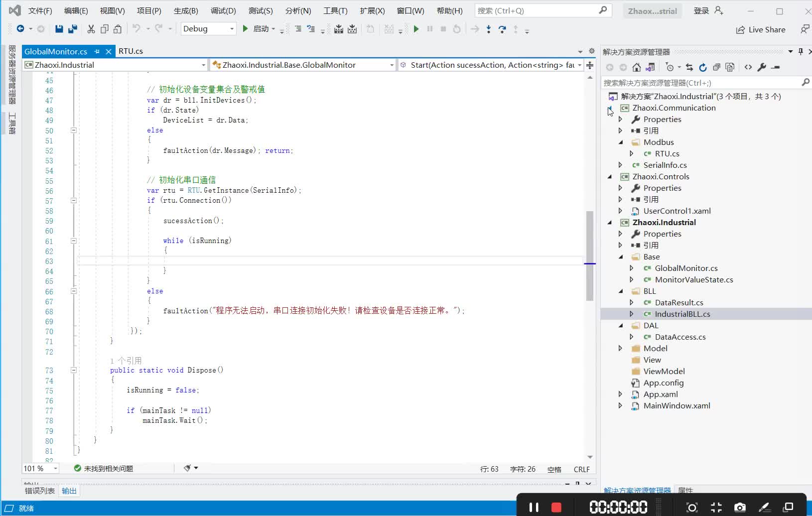
Task: Click the Properties wrench icon in Solution Explorer toolbar
Action: point(762,67)
